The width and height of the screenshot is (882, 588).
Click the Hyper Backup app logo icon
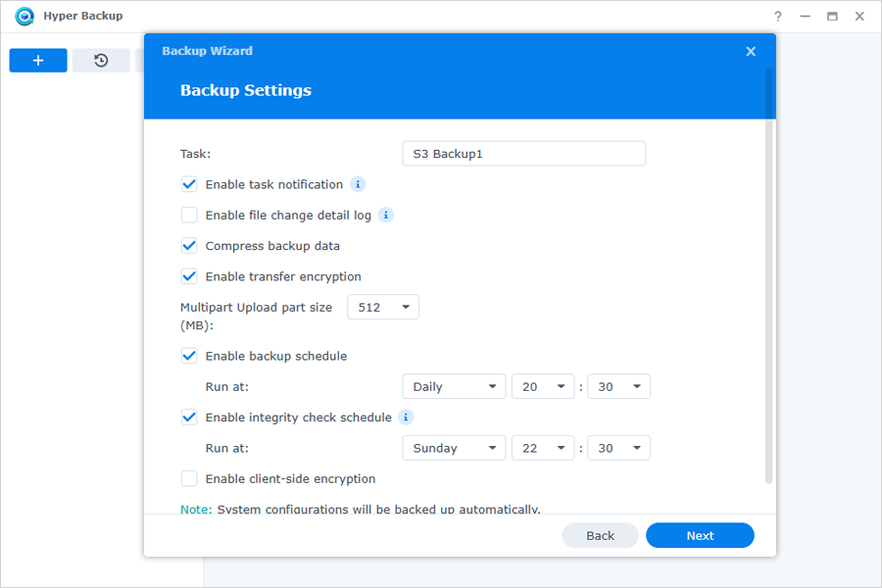click(24, 16)
